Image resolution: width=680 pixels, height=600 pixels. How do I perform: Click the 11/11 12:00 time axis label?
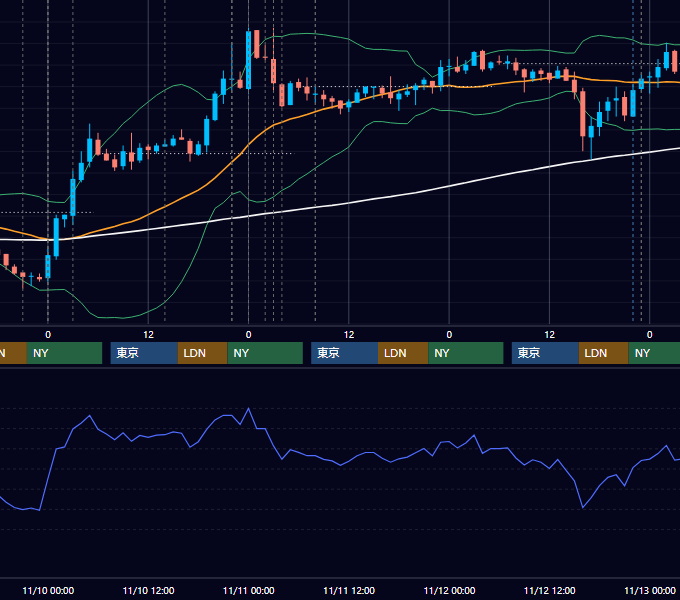click(349, 590)
